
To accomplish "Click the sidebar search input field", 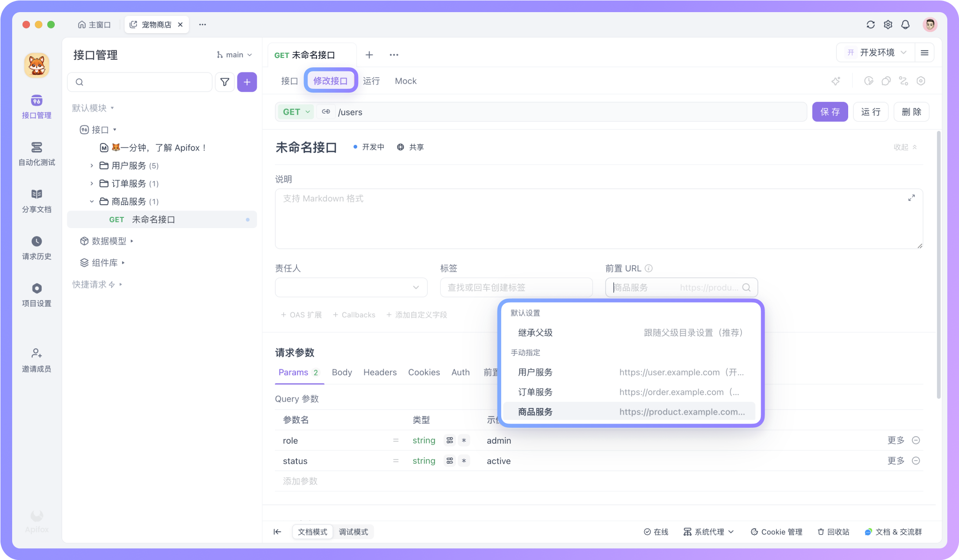I will (x=140, y=82).
